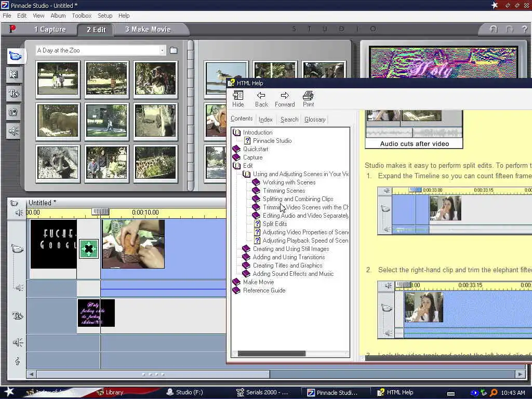Open the photos and frame grabs album

[14, 112]
